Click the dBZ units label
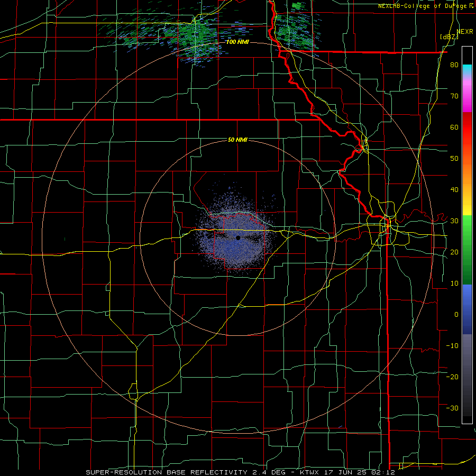The width and height of the screenshot is (476, 476). point(449,37)
